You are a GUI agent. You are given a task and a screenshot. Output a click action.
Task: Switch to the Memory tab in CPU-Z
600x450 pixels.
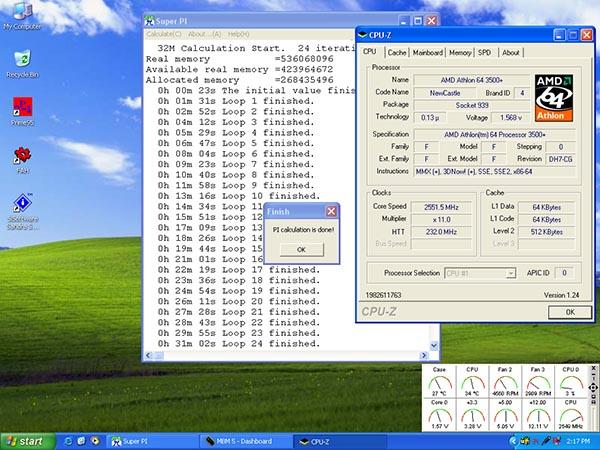point(460,53)
